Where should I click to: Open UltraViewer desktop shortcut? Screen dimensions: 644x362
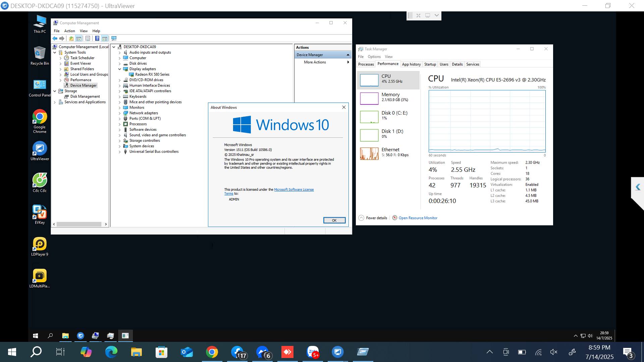(40, 151)
